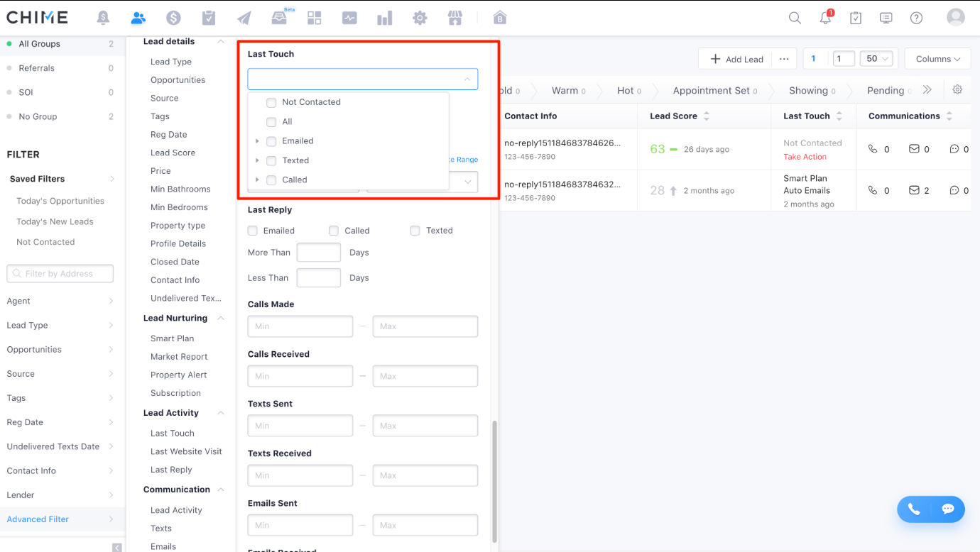
Task: Focus the page number input
Action: point(844,59)
